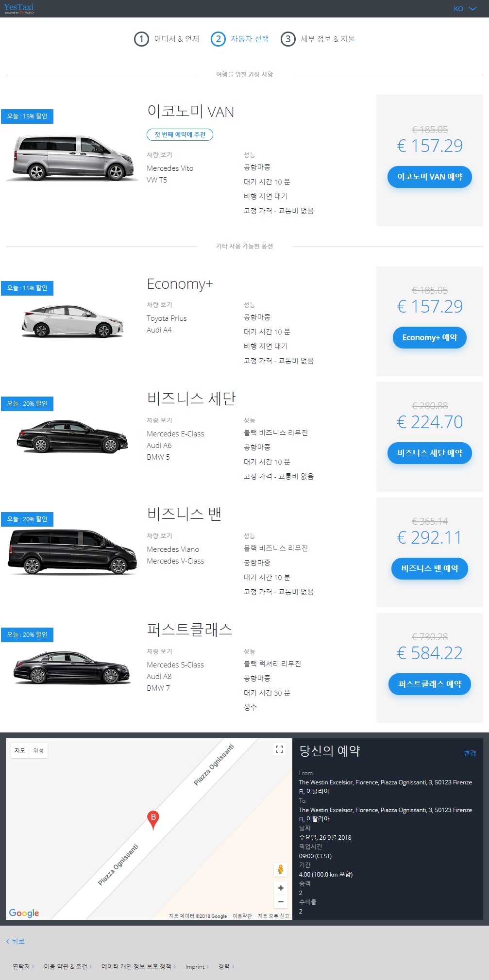The height and width of the screenshot is (980, 489).
Task: Zoom in on the map
Action: (x=281, y=888)
